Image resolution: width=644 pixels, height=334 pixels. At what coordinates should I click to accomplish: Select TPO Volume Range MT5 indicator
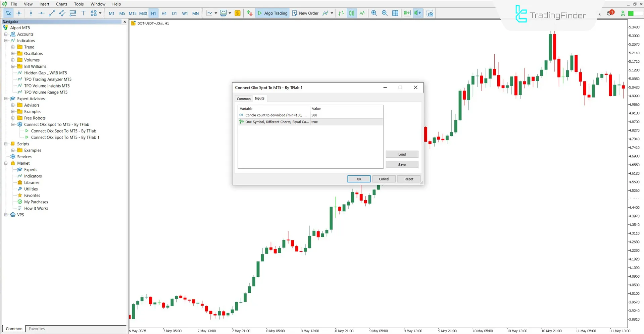click(x=46, y=92)
